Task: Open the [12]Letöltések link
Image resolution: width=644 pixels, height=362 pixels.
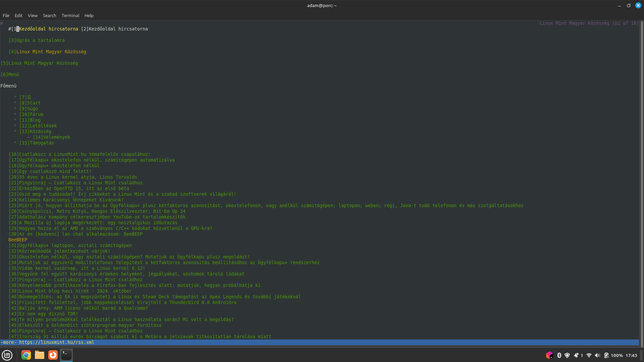Action: 38,125
